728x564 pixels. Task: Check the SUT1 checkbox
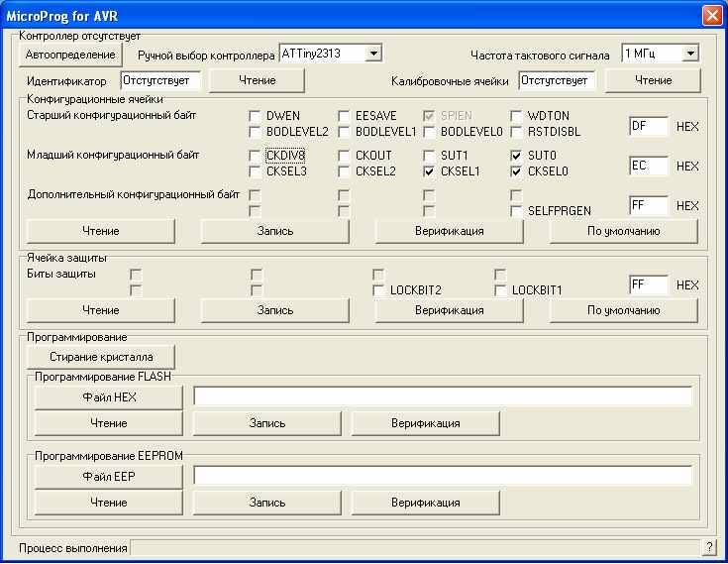coord(430,156)
